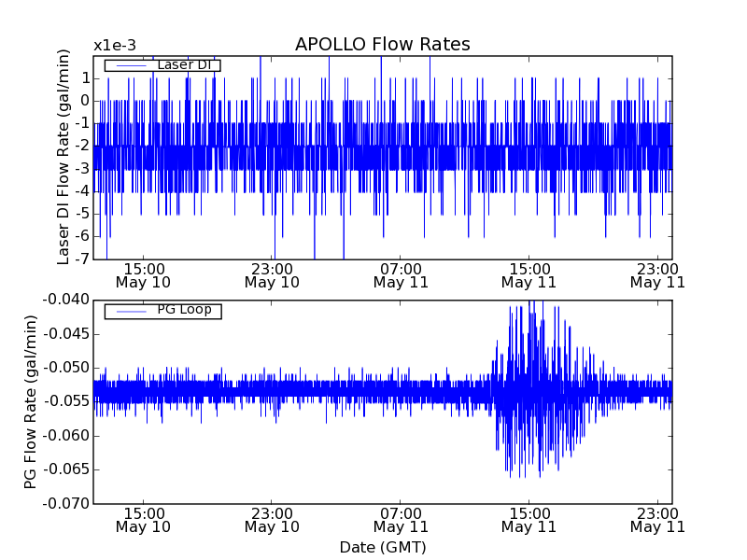This screenshot has width=747, height=560.
Task: Click the Laser DI Flow Rate y-axis label
Action: coord(63,157)
